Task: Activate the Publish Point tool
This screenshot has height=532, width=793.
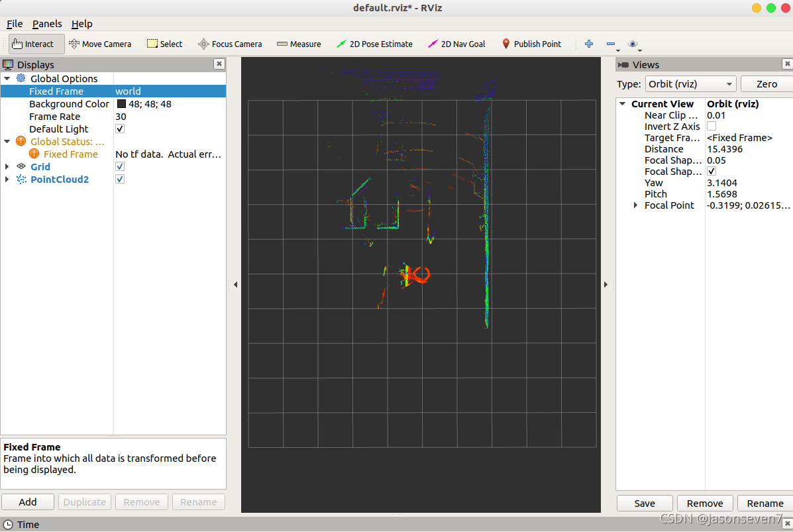Action: point(531,44)
